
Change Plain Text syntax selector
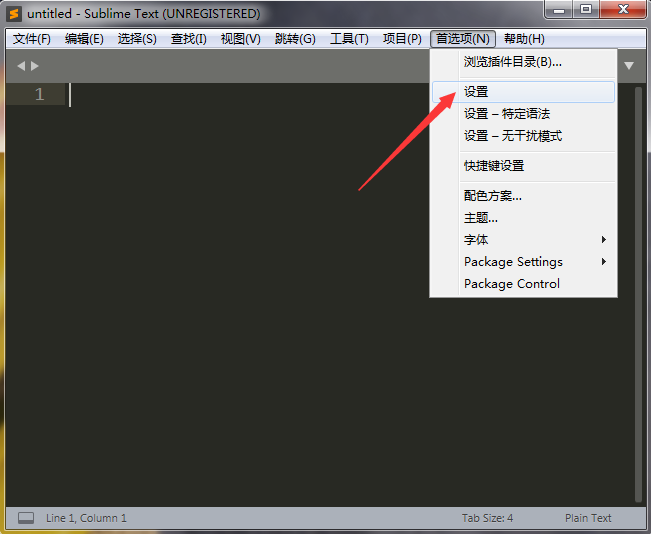588,518
